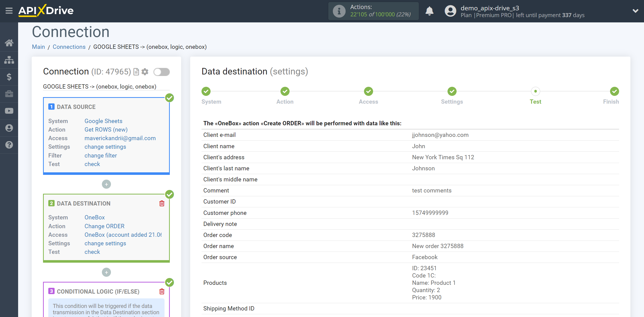The height and width of the screenshot is (317, 644).
Task: Click the connection name field
Action: point(106,87)
